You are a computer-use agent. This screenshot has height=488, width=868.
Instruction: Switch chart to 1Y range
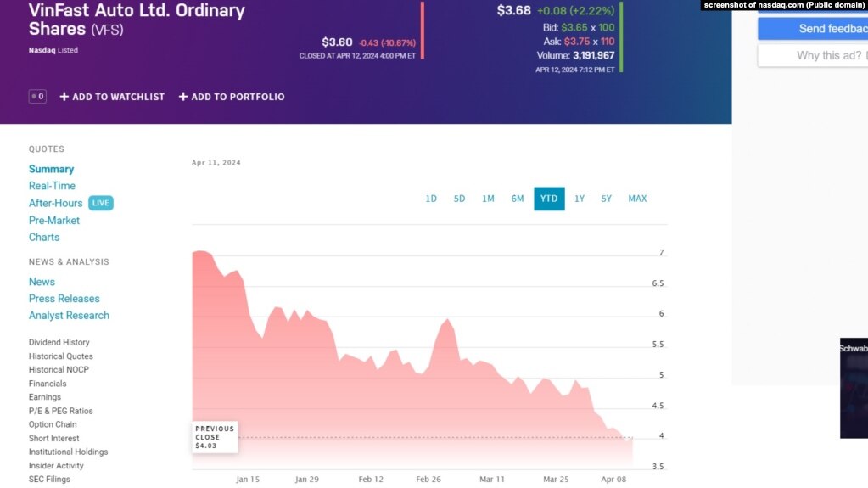pyautogui.click(x=580, y=199)
